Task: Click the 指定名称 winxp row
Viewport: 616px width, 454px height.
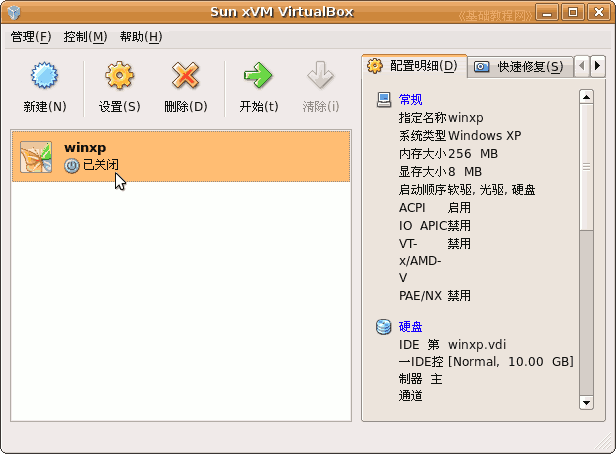Action: click(x=441, y=118)
